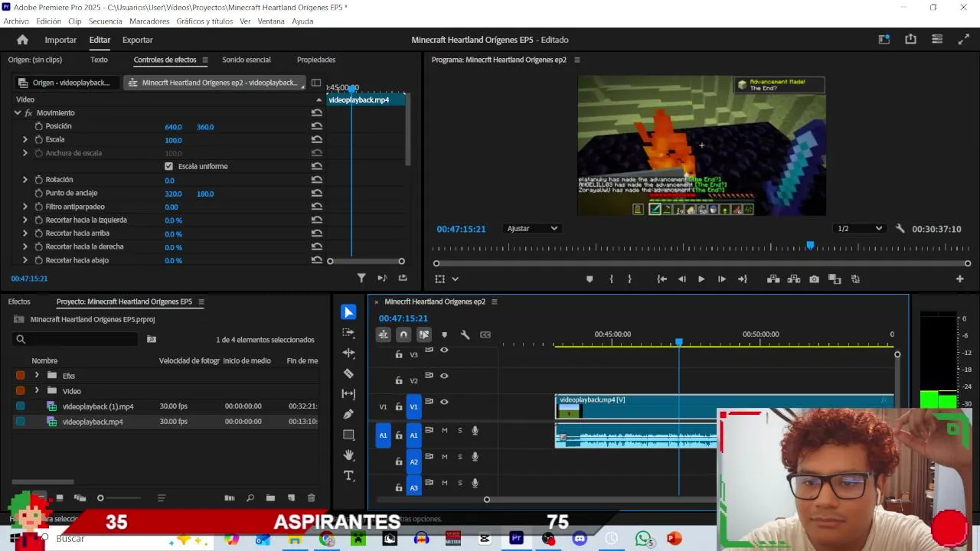Image resolution: width=980 pixels, height=551 pixels.
Task: Add a marker in the timeline
Action: pos(444,334)
